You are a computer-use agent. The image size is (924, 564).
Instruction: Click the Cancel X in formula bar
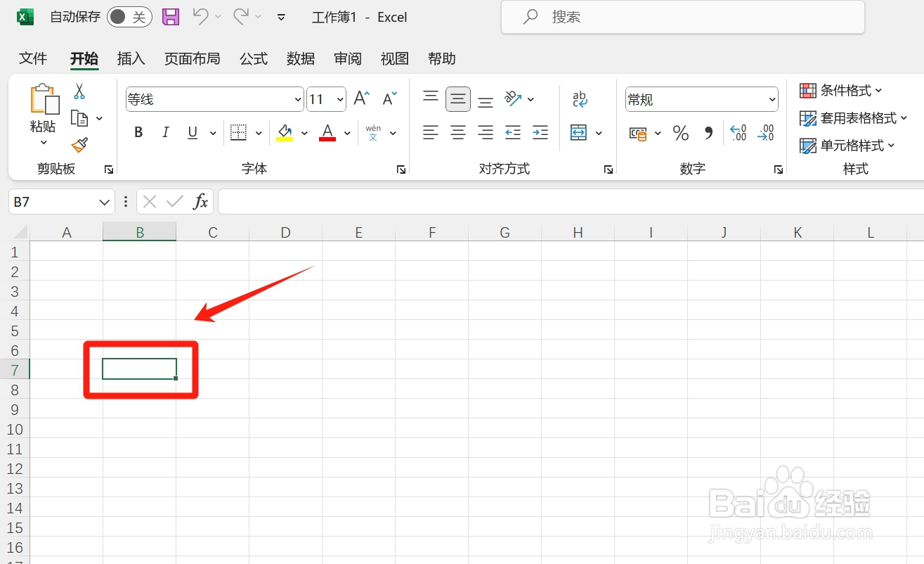149,202
